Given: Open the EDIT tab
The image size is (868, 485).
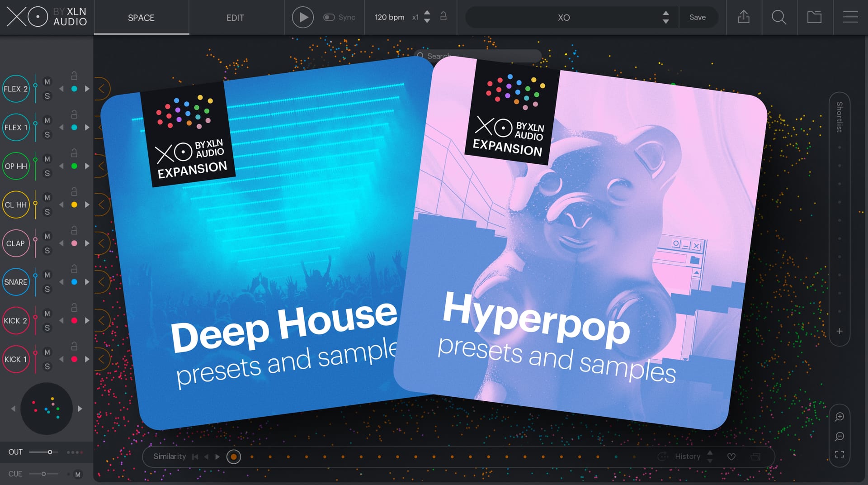Looking at the screenshot, I should tap(235, 18).
